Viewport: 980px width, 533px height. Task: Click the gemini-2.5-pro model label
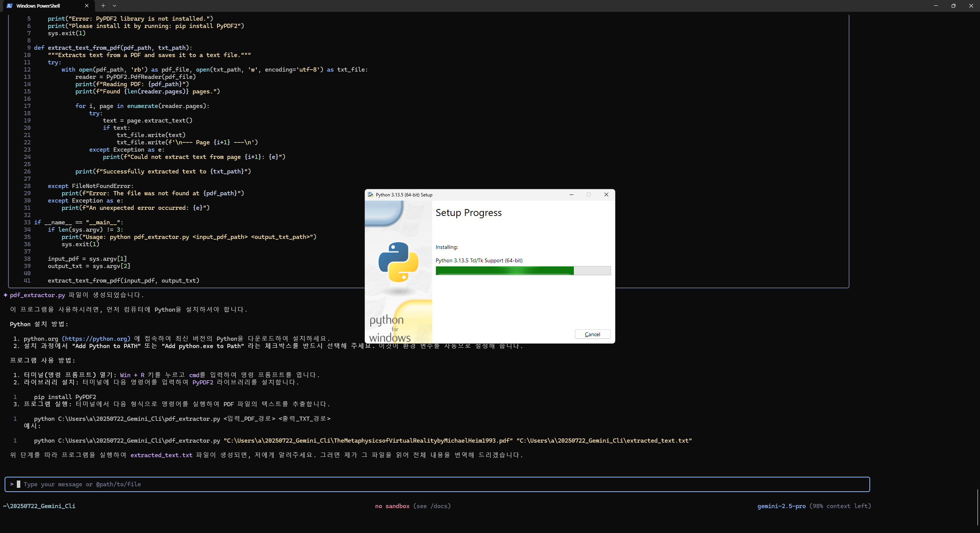pyautogui.click(x=781, y=506)
